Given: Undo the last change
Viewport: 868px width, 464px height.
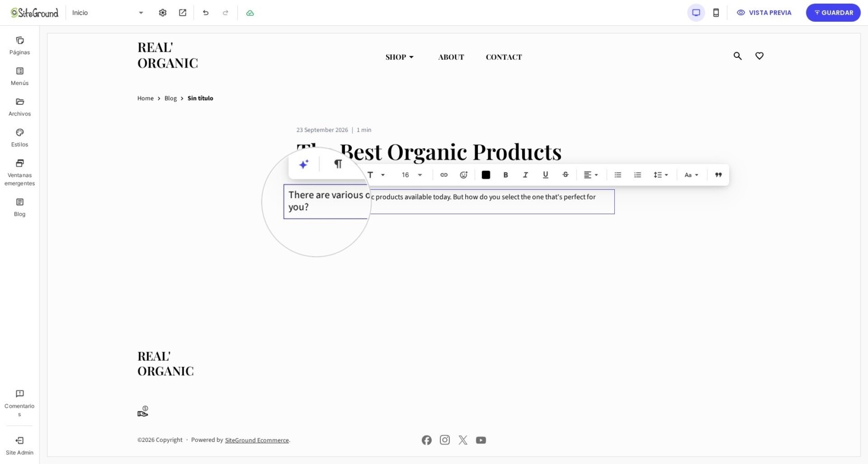Looking at the screenshot, I should click(x=206, y=13).
